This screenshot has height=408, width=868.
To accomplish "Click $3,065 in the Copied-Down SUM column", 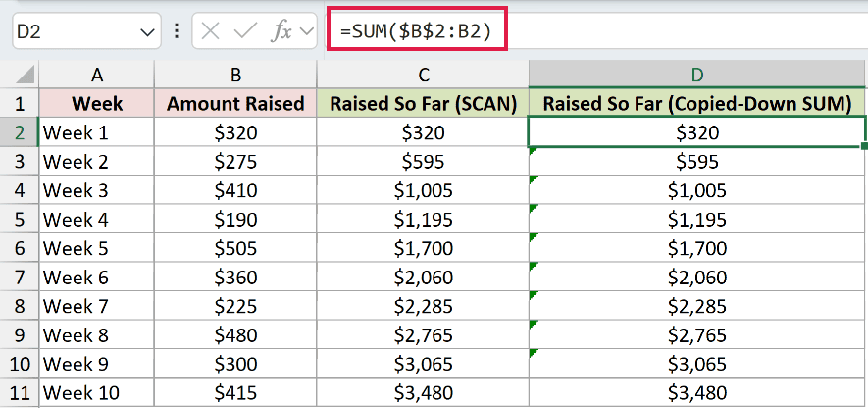I will (x=697, y=364).
